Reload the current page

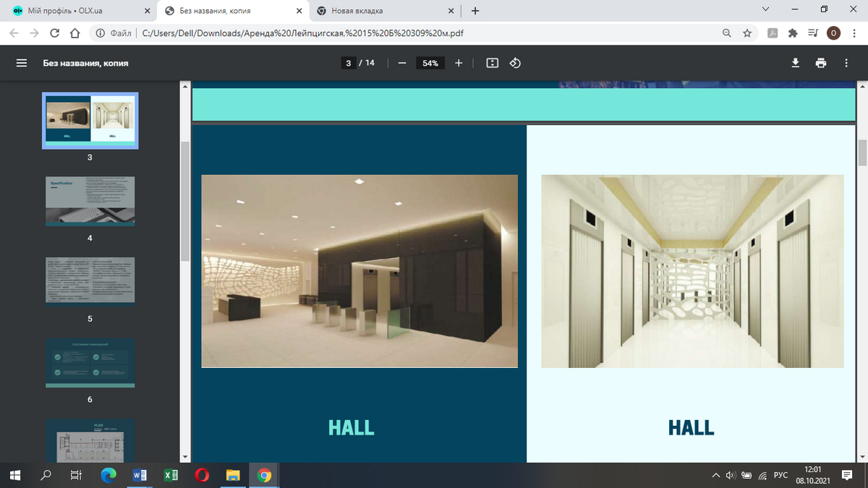pos(54,33)
